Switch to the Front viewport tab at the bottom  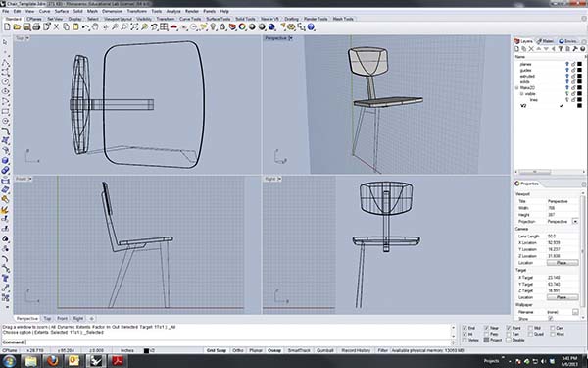point(63,318)
